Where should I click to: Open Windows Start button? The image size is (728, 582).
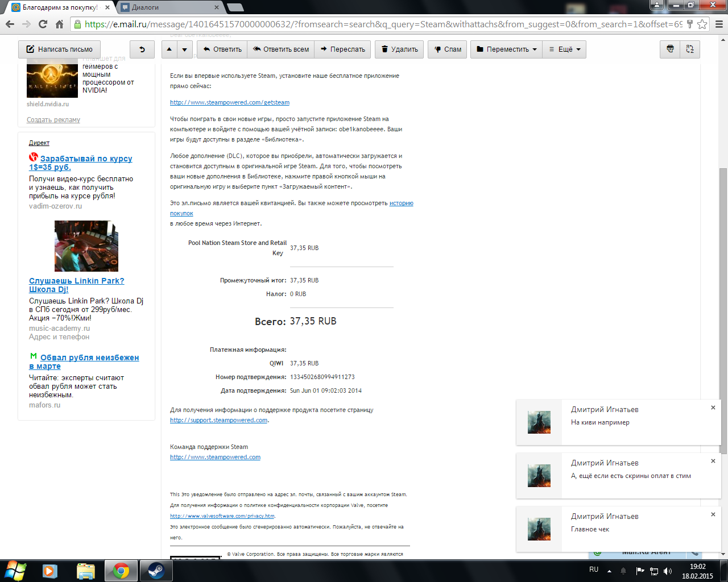click(15, 571)
